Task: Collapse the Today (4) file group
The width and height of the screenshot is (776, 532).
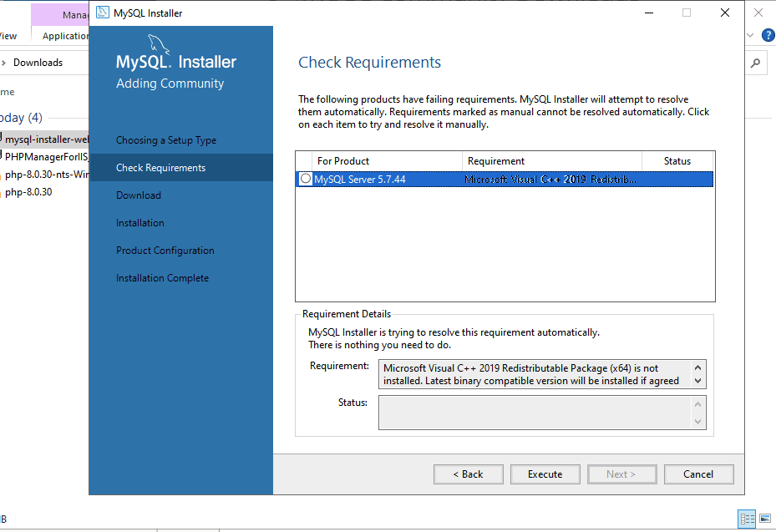Action: [x=21, y=118]
